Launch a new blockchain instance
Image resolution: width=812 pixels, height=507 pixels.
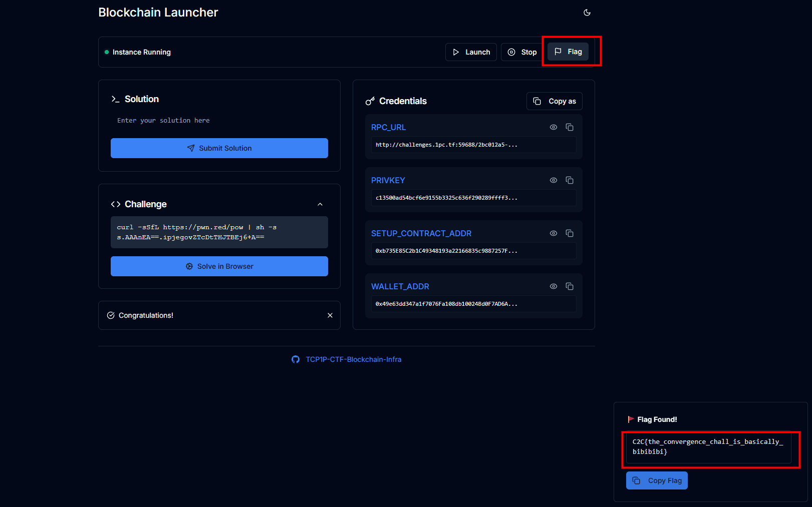[x=471, y=52]
